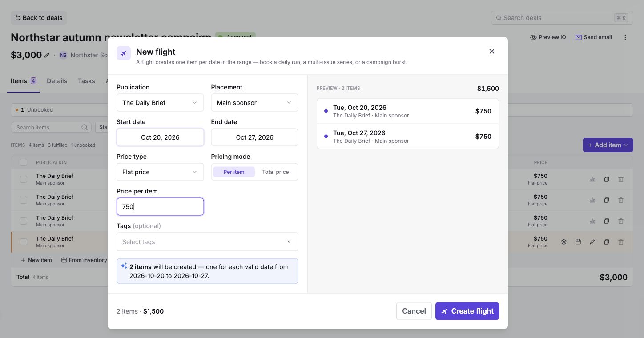Go back to deals

point(39,18)
